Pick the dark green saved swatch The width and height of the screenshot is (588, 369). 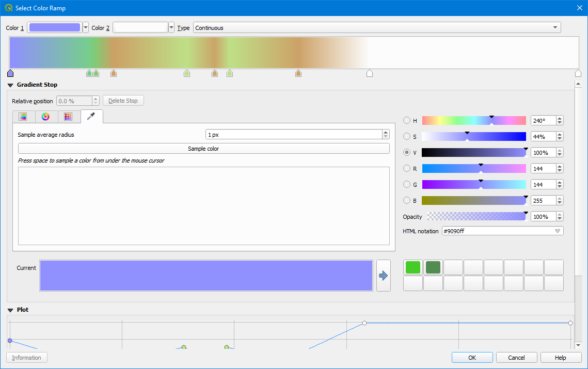coord(433,267)
